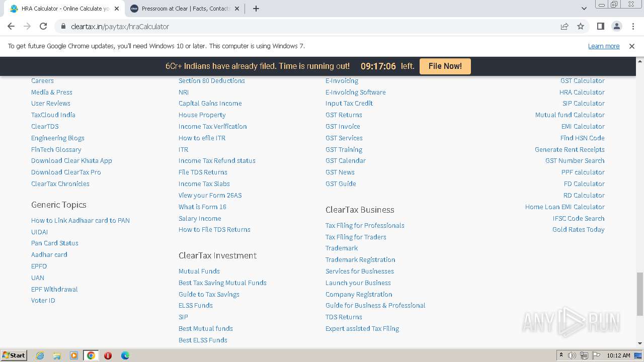Open the Gold Rates Today link

[579, 229]
